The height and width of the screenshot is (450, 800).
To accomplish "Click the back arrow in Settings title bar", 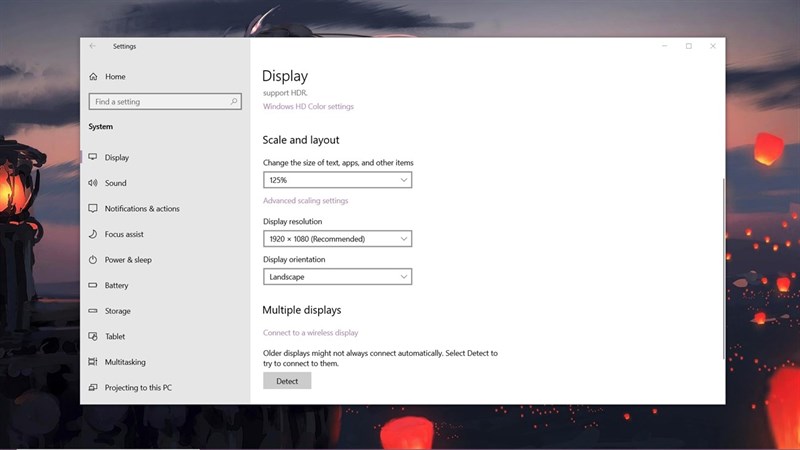I will pos(92,46).
